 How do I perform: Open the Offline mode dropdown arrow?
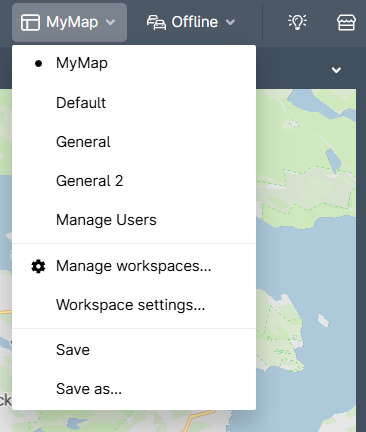[230, 23]
